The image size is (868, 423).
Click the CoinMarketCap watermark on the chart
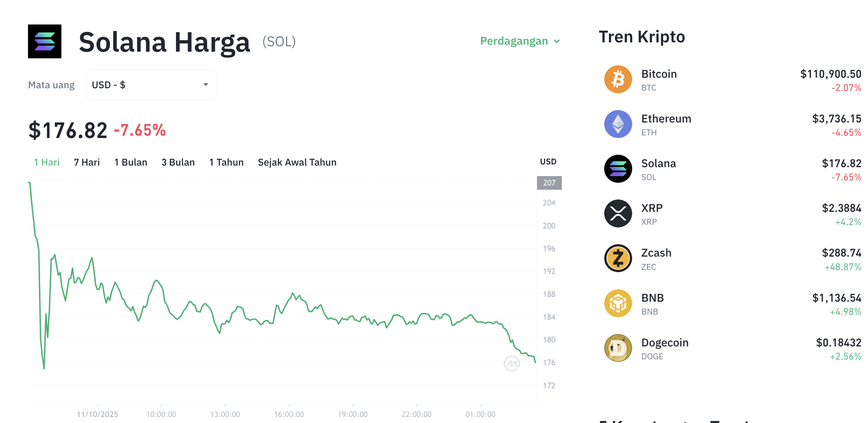pyautogui.click(x=512, y=364)
